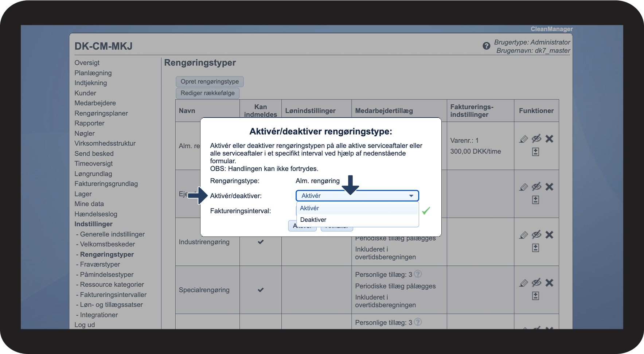Open Velkomstbeskeder submenu item

[x=108, y=244]
